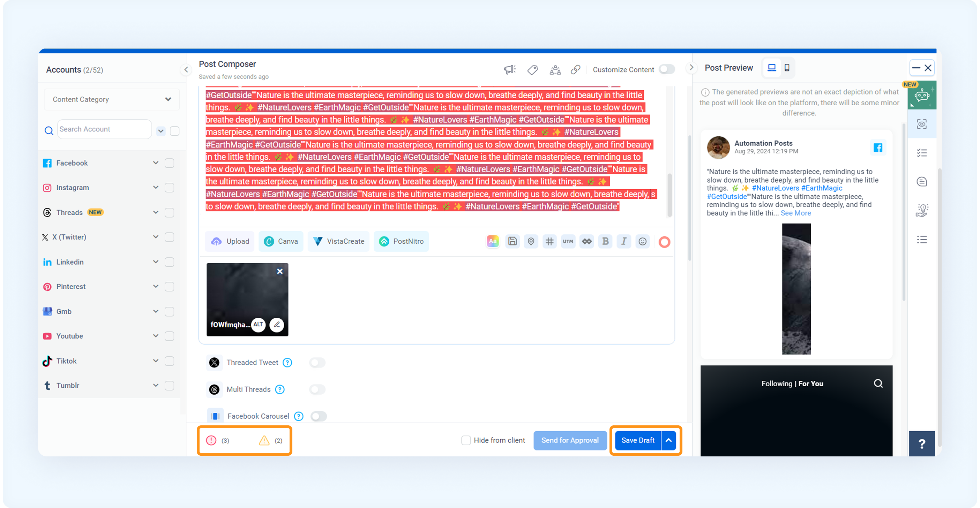
Task: Click the yellow warning count indicator
Action: pos(270,440)
